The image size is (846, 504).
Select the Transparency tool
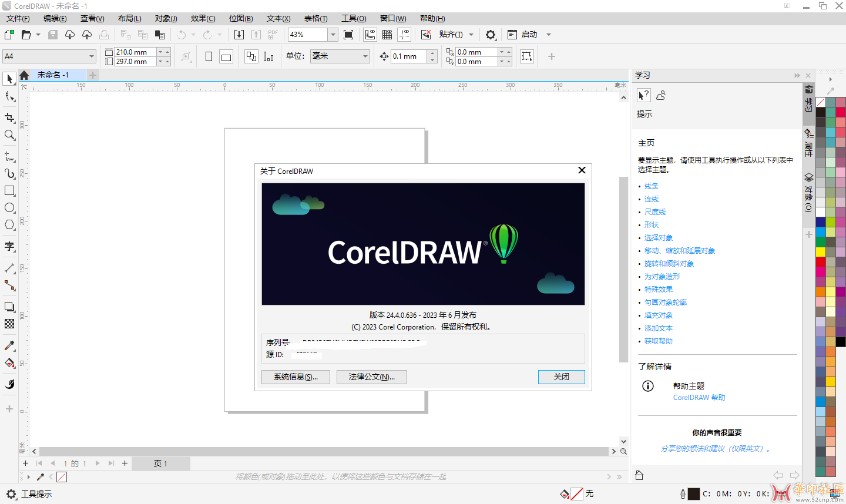(x=9, y=324)
